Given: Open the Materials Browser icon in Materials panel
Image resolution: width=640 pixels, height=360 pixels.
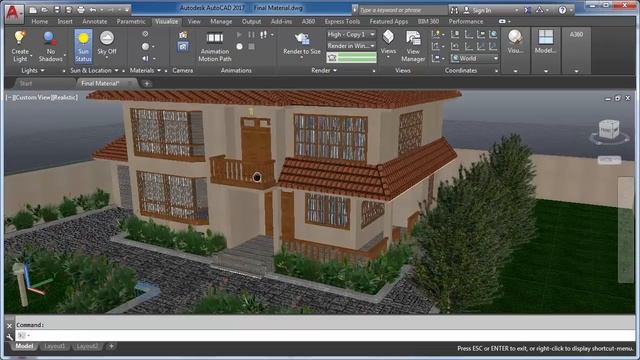Looking at the screenshot, I should tap(145, 34).
